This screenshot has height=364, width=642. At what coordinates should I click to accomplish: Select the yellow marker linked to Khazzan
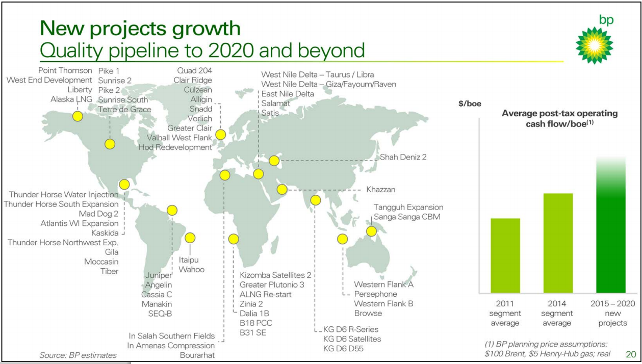282,190
